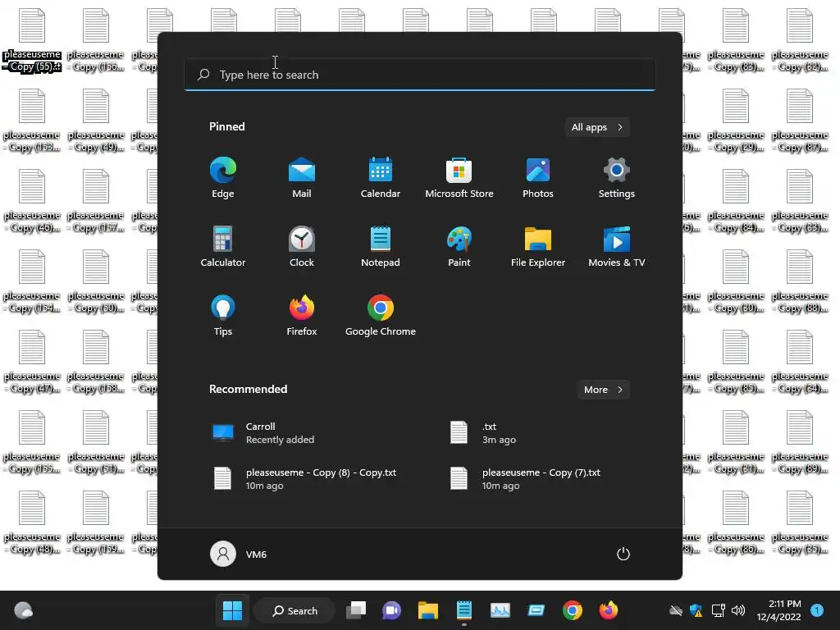The image size is (840, 630).
Task: Open the performance monitor taskbar icon
Action: tap(500, 610)
